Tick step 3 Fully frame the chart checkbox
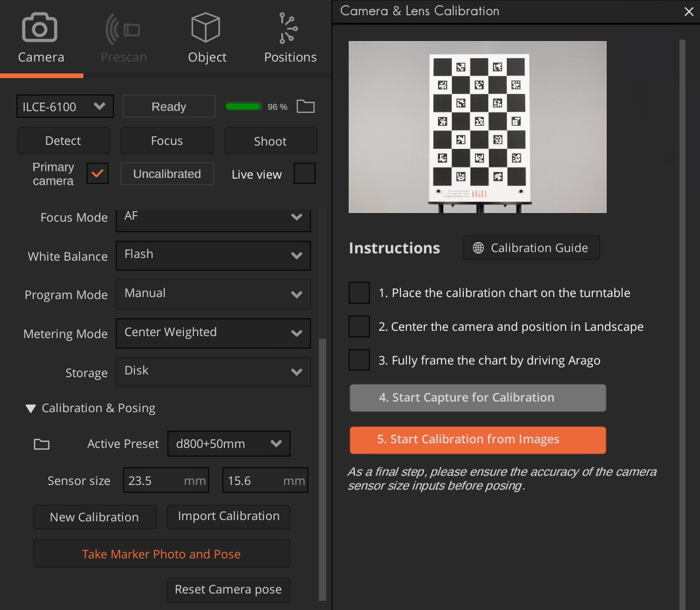Screen dimensions: 700x610 coord(359,360)
